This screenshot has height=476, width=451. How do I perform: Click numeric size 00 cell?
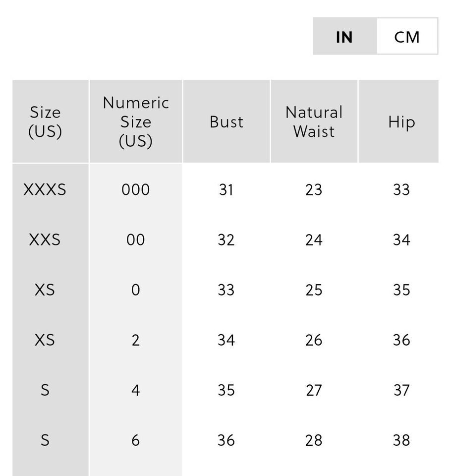136,240
